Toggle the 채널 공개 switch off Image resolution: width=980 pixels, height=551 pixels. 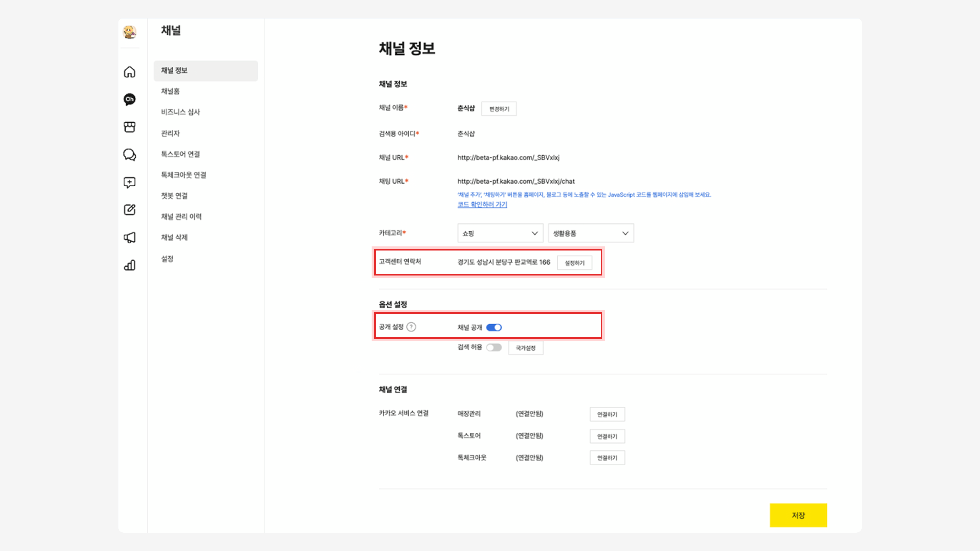[x=494, y=327]
